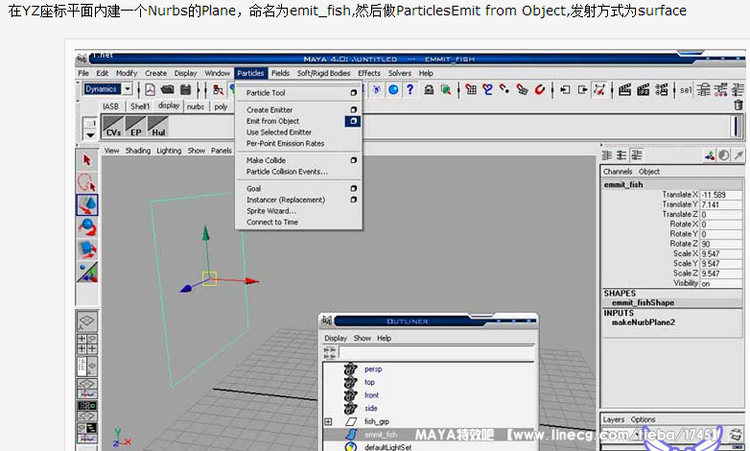Screen dimensions: 750x451
Task: Activate the Move tool in toolbox
Action: pos(87,205)
